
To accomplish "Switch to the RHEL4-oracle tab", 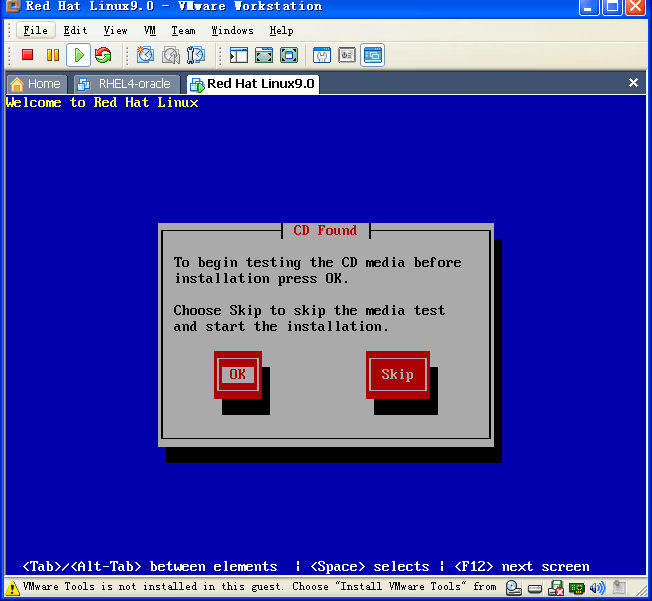I will [x=127, y=84].
